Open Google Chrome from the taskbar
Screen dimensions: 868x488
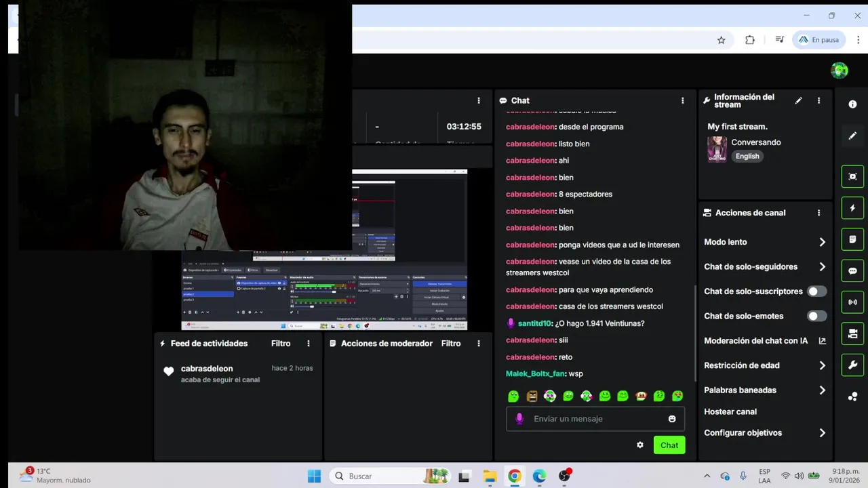click(515, 476)
